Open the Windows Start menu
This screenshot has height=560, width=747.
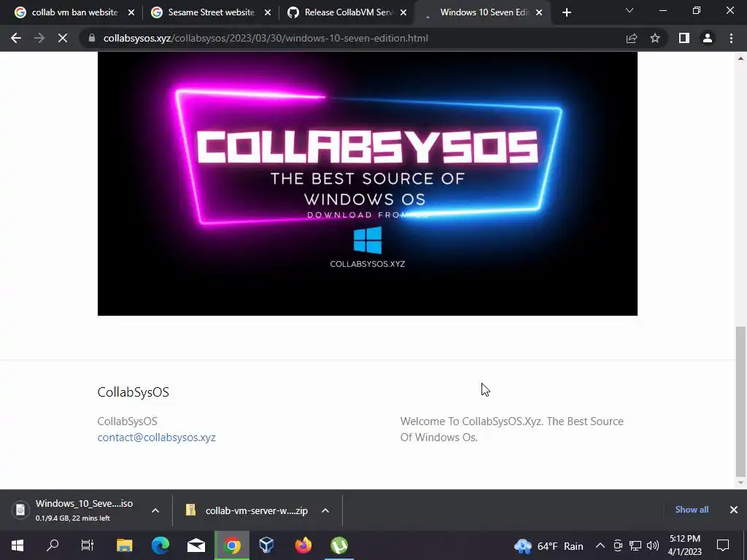(x=18, y=545)
